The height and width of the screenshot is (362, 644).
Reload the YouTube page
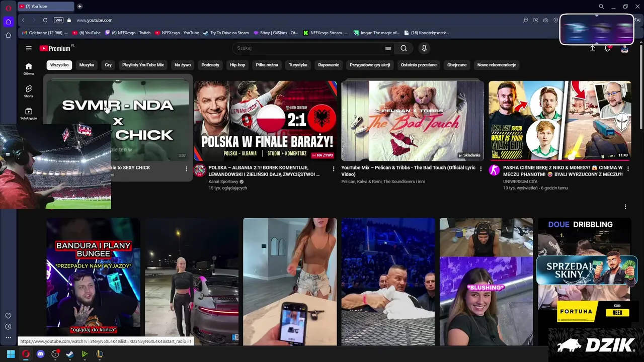[x=45, y=20]
